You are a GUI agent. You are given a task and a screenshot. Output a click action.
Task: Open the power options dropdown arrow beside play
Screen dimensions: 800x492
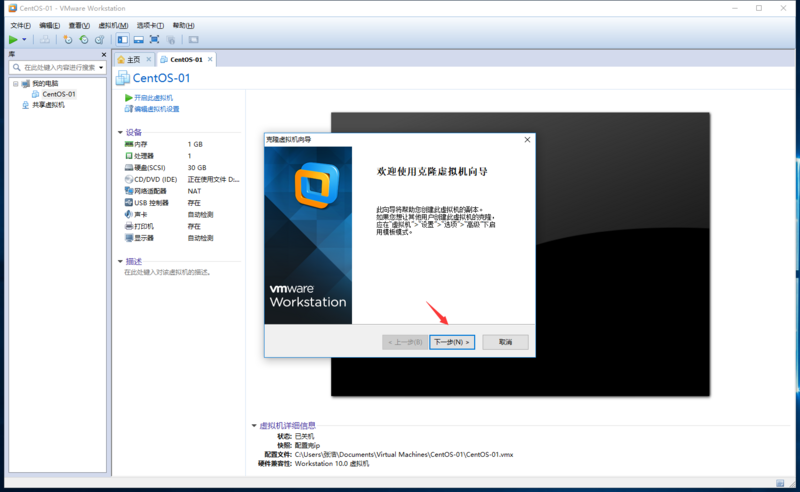tap(24, 39)
